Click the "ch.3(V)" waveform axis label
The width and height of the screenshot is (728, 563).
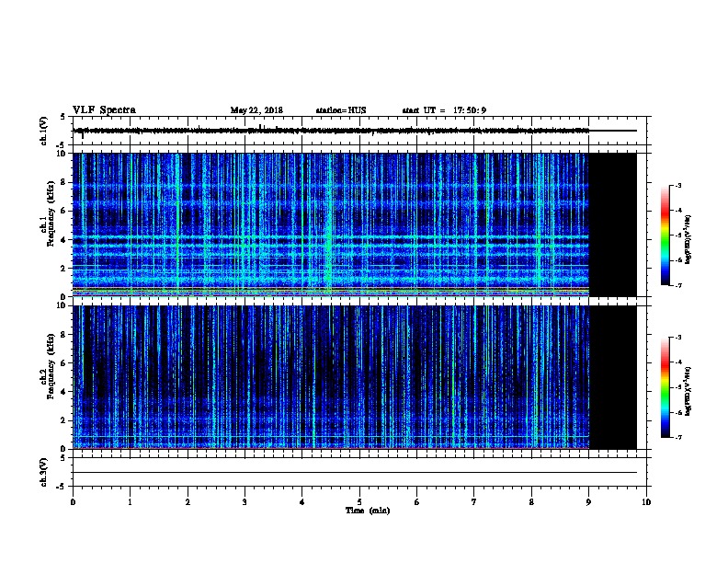[43, 472]
